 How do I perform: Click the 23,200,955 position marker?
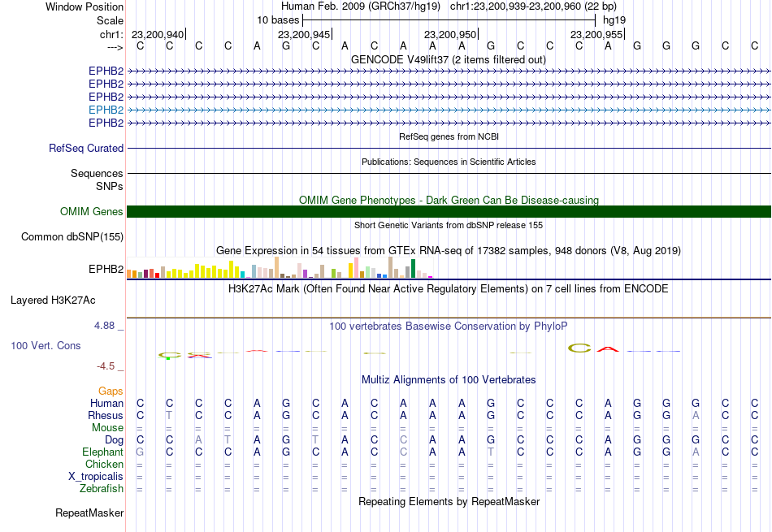coord(596,34)
